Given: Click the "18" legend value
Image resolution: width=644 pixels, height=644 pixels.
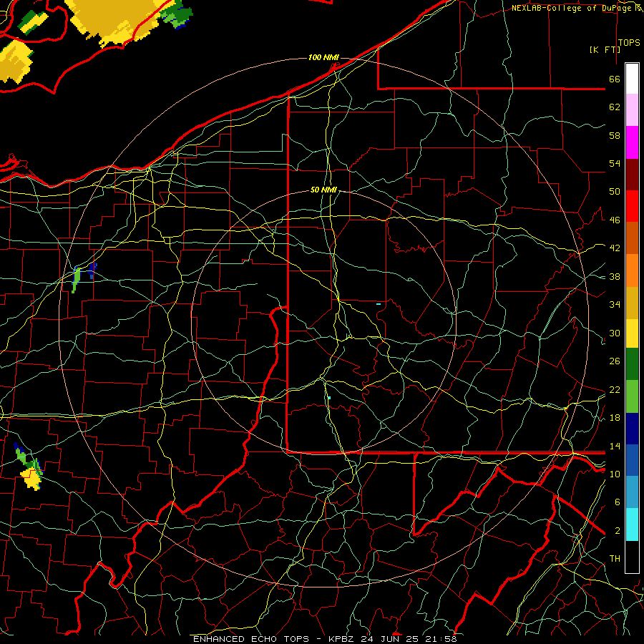Looking at the screenshot, I should [x=615, y=418].
